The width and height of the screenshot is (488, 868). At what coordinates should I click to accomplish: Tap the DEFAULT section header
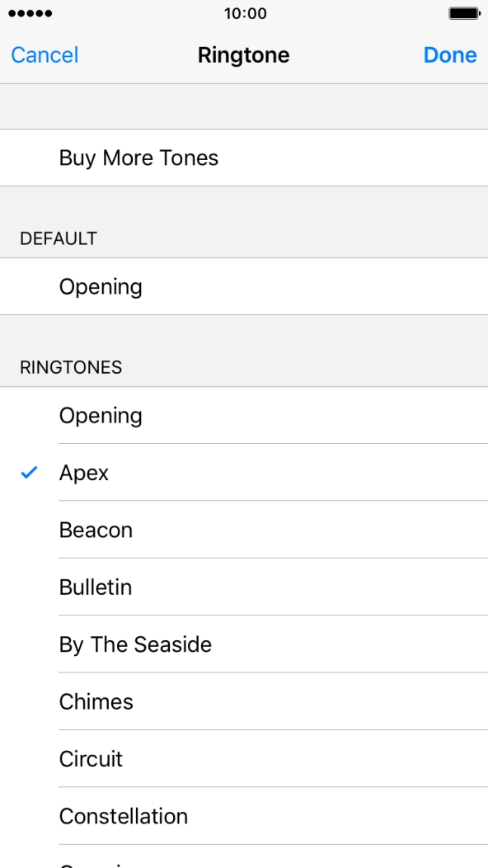coord(59,238)
